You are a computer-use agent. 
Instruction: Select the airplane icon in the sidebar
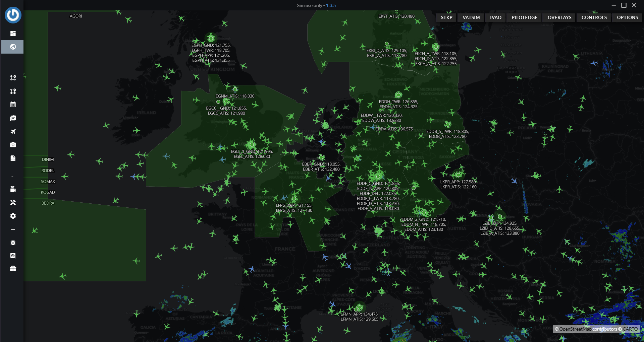click(13, 131)
